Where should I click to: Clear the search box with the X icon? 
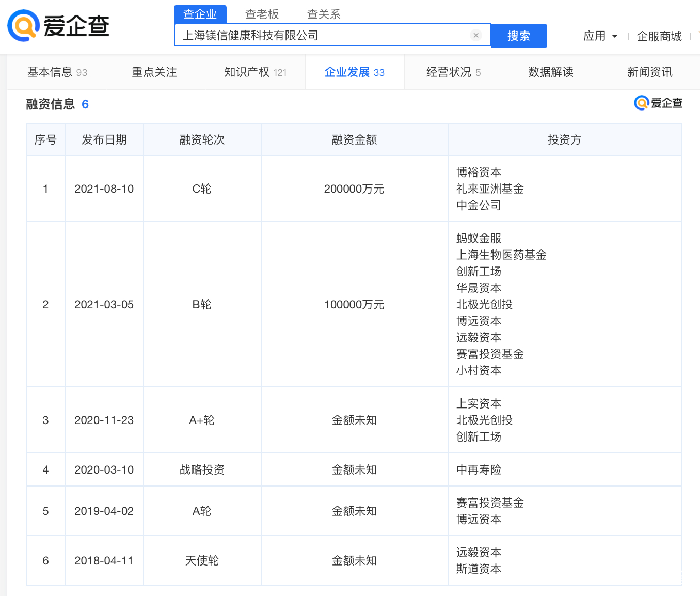pyautogui.click(x=476, y=35)
